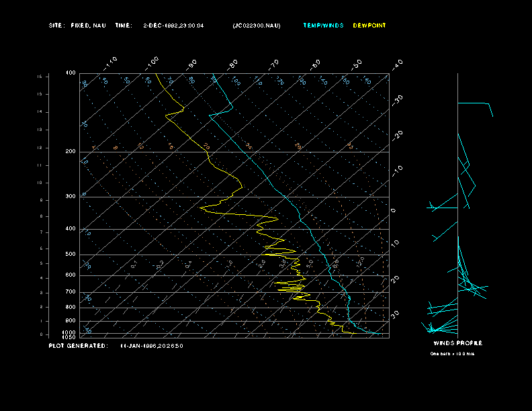Click the 300 pressure level label
Screen dimensions: 532x411
[71, 196]
